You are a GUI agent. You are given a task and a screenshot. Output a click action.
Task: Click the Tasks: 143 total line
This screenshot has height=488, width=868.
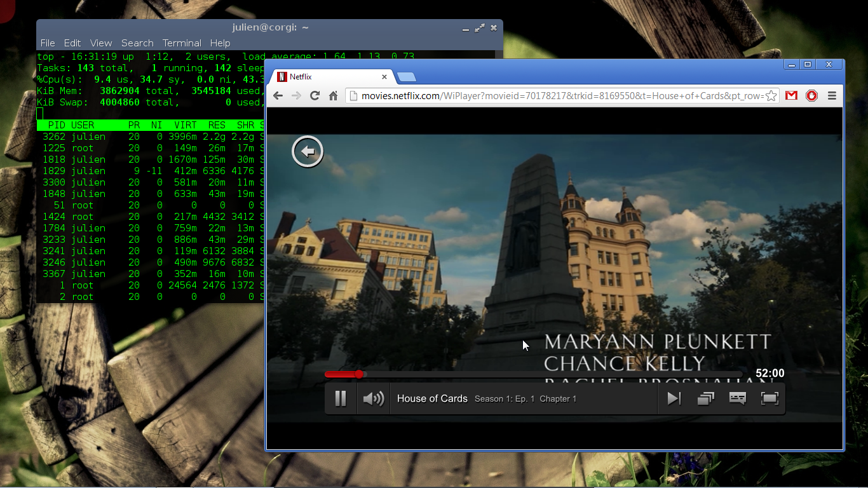pyautogui.click(x=151, y=68)
